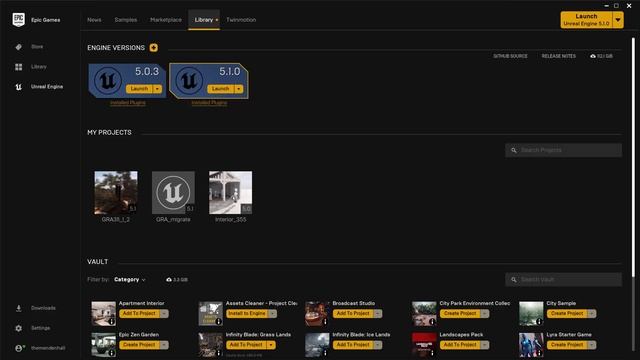
Task: Show info for City Sample asset
Action: tap(539, 322)
